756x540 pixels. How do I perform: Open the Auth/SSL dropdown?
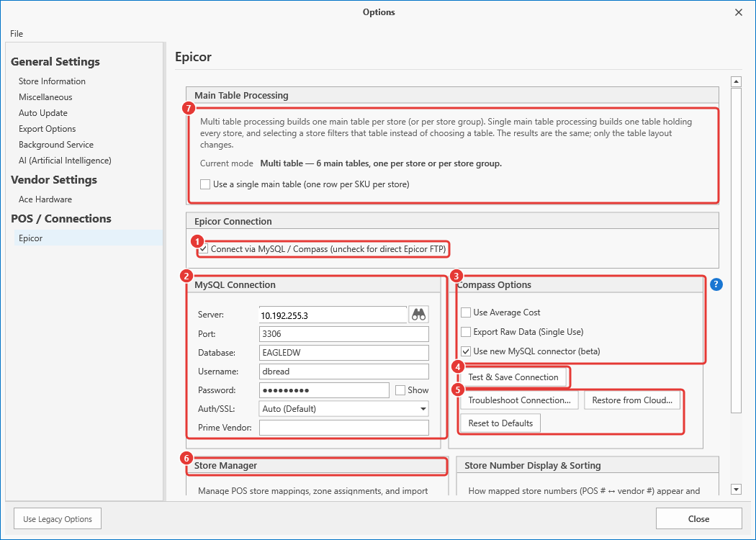pos(343,409)
